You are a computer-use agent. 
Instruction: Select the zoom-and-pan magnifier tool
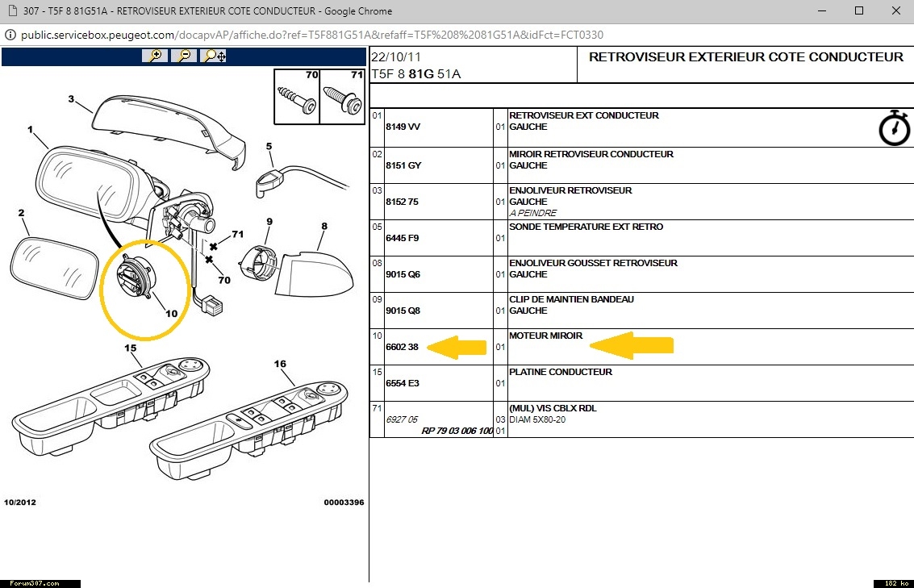(x=213, y=56)
